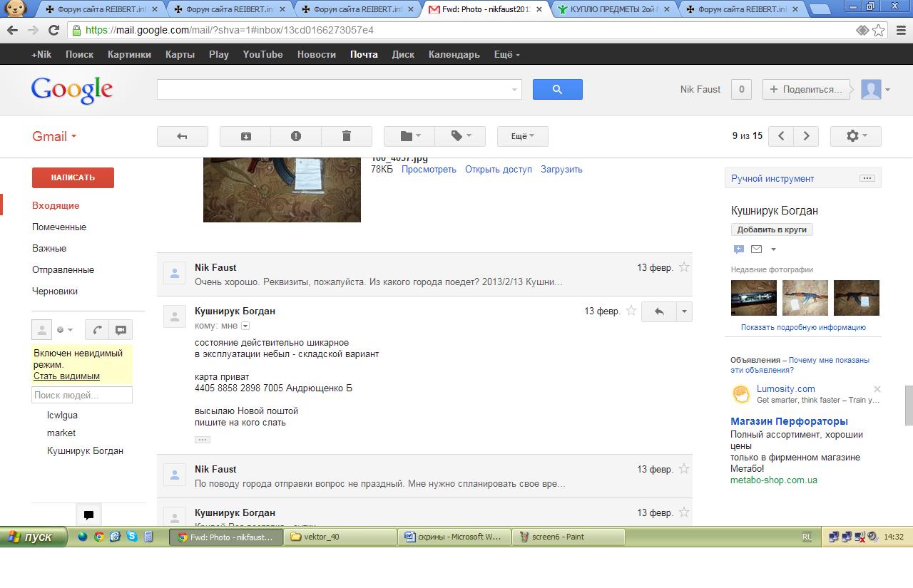Click the Просмотреть attachment link
Image resolution: width=913 pixels, height=588 pixels.
[429, 169]
